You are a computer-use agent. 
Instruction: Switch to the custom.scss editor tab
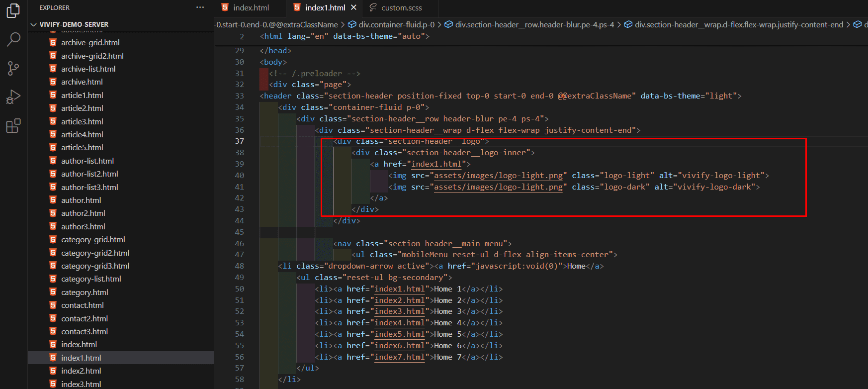pyautogui.click(x=401, y=7)
